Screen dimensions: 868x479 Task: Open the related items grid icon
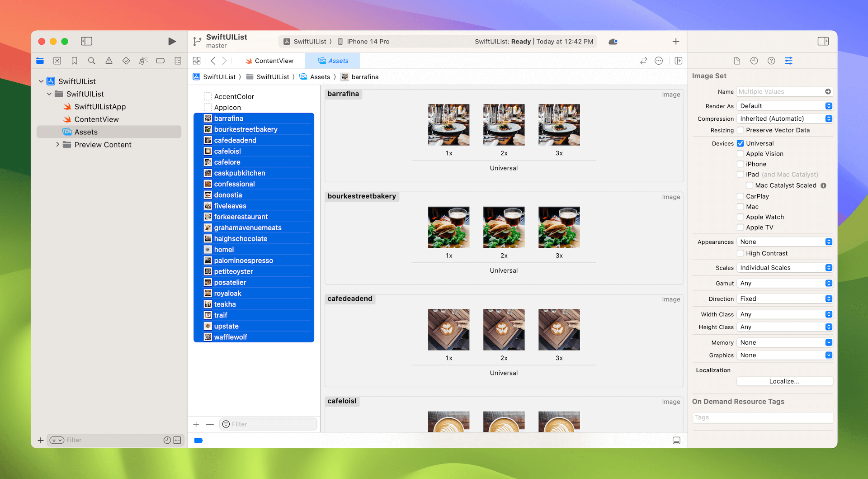pyautogui.click(x=197, y=61)
